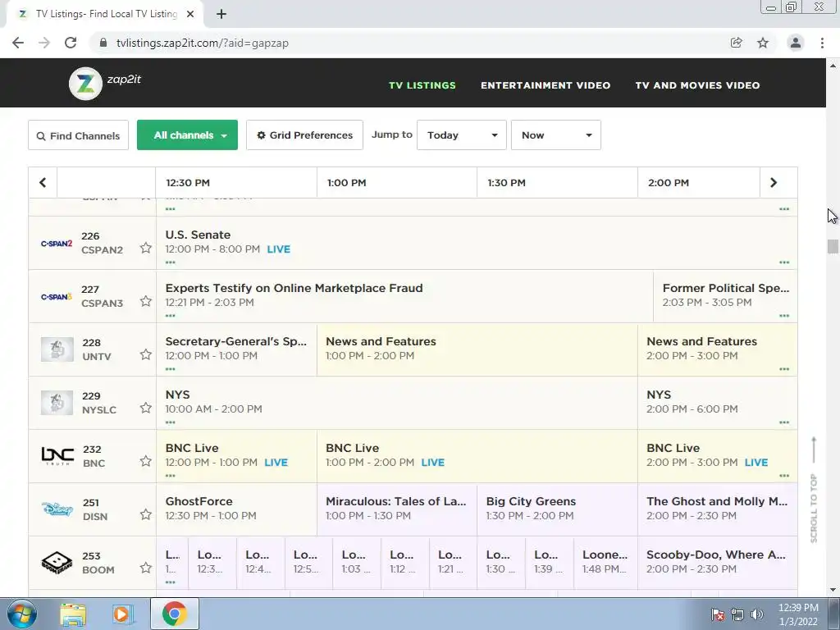Viewport: 840px width, 630px height.
Task: Open The Ghost and Molly M... listing
Action: pyautogui.click(x=717, y=509)
